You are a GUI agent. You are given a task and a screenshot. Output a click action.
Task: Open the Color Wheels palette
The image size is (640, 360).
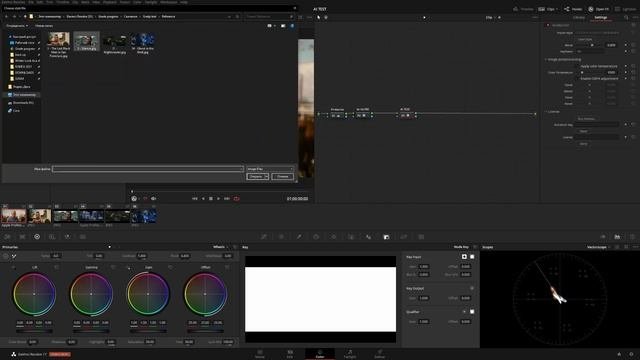pos(37,237)
